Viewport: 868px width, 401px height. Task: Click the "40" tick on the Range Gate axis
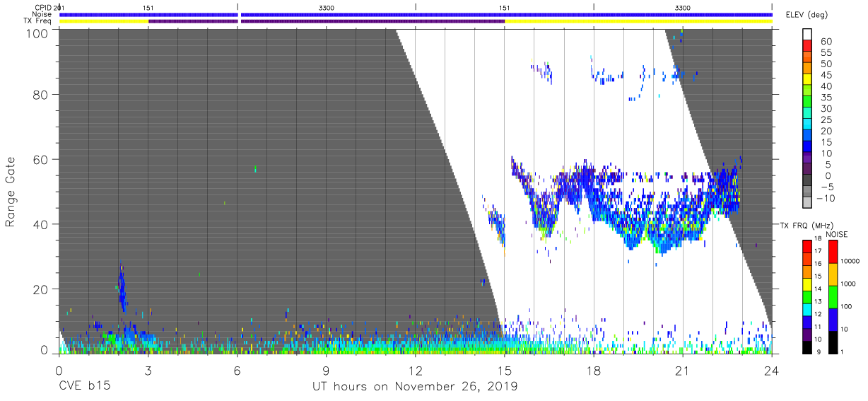click(41, 224)
